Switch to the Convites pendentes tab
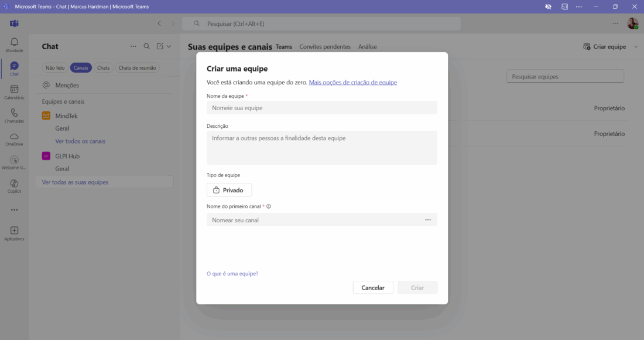This screenshot has width=644, height=340. [325, 46]
